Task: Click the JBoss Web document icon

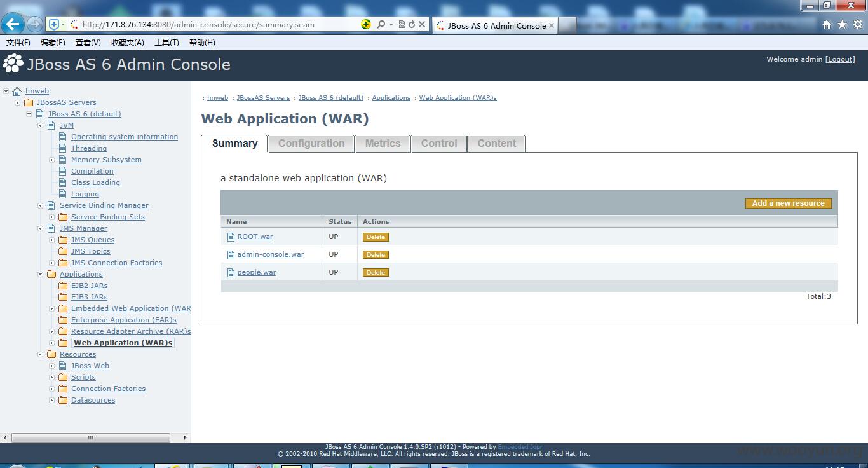Action: (63, 366)
